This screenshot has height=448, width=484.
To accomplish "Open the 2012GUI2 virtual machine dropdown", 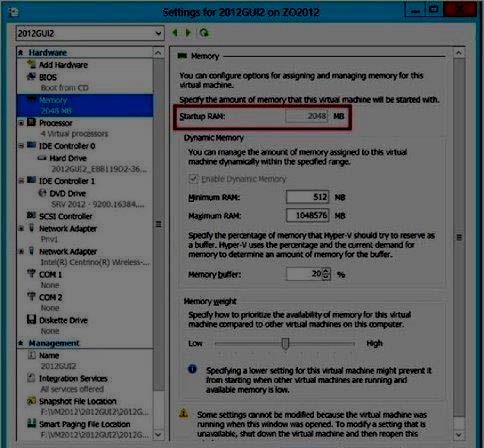I will pyautogui.click(x=90, y=33).
